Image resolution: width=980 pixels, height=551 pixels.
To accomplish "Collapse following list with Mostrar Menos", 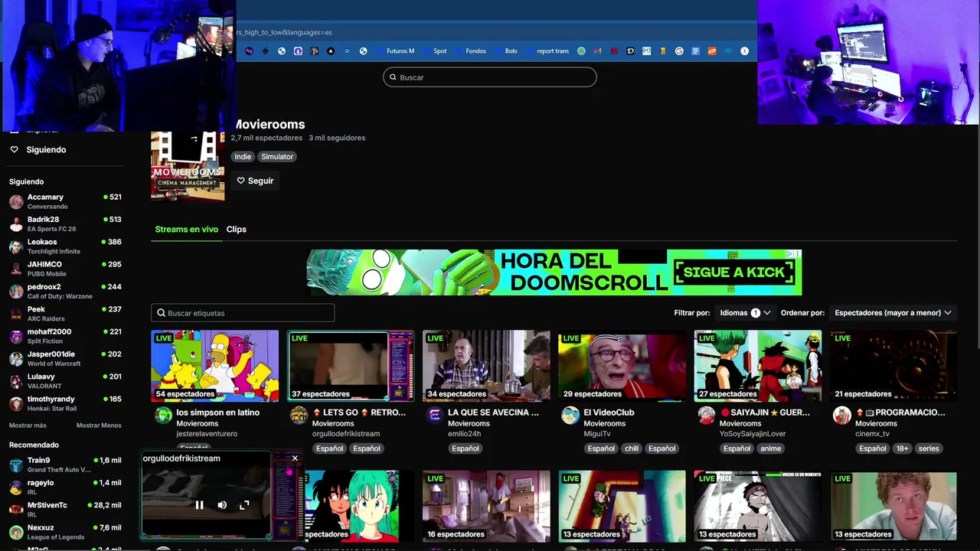I will click(x=99, y=425).
